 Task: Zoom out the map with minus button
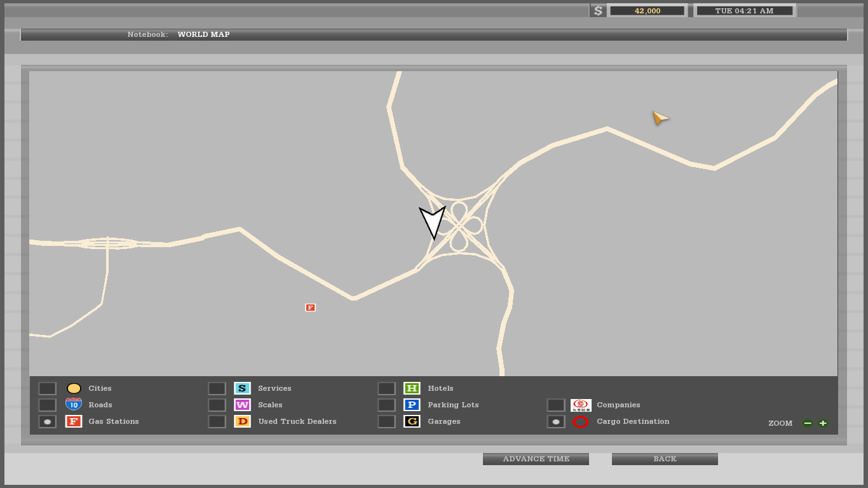(808, 423)
